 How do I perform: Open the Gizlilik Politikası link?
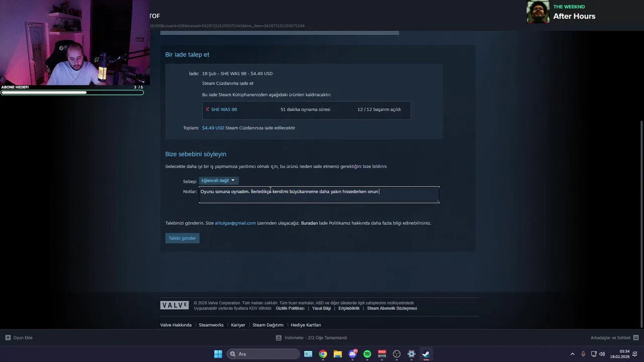(290, 308)
